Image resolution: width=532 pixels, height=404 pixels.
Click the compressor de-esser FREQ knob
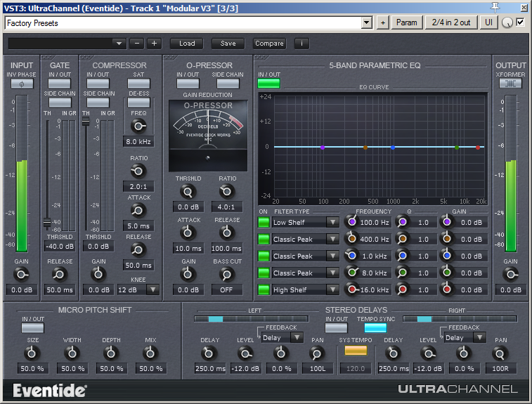(138, 126)
